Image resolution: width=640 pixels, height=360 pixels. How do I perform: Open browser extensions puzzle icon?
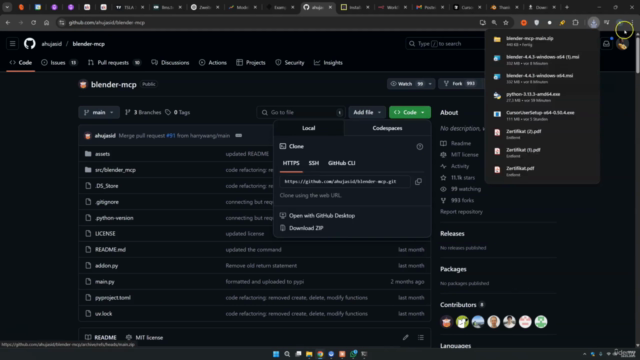[576, 22]
